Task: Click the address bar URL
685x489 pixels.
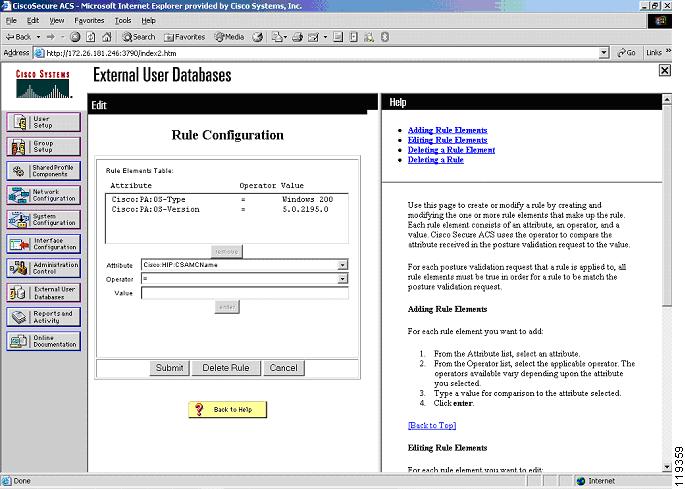Action: [x=111, y=53]
